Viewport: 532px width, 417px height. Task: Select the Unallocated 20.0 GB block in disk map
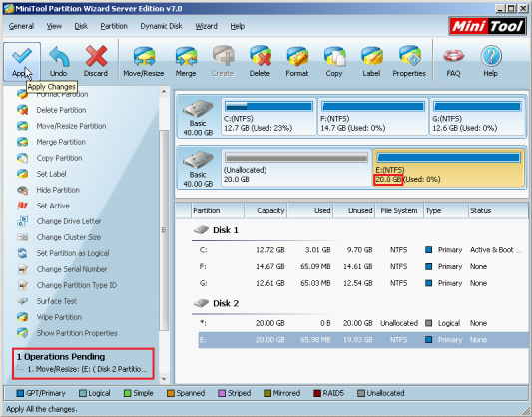point(296,168)
